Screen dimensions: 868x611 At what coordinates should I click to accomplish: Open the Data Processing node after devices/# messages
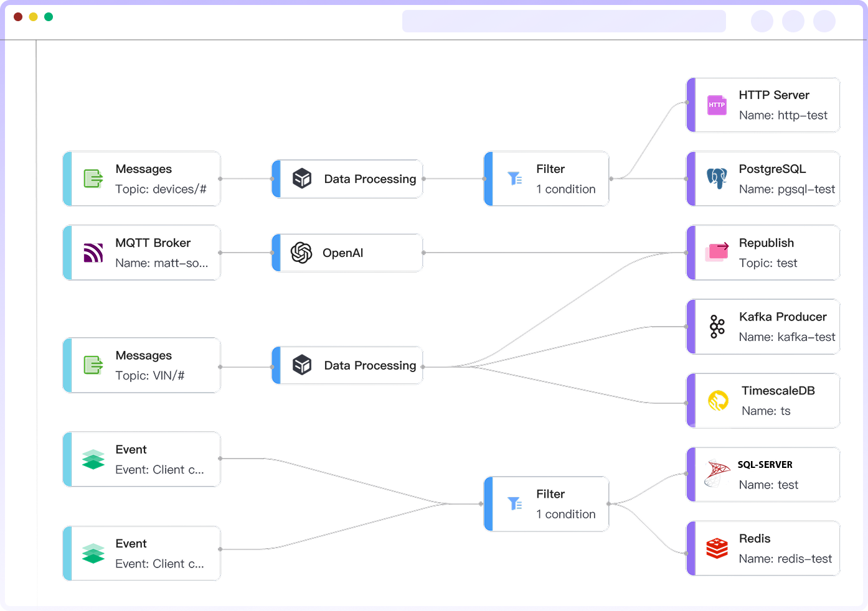(347, 179)
